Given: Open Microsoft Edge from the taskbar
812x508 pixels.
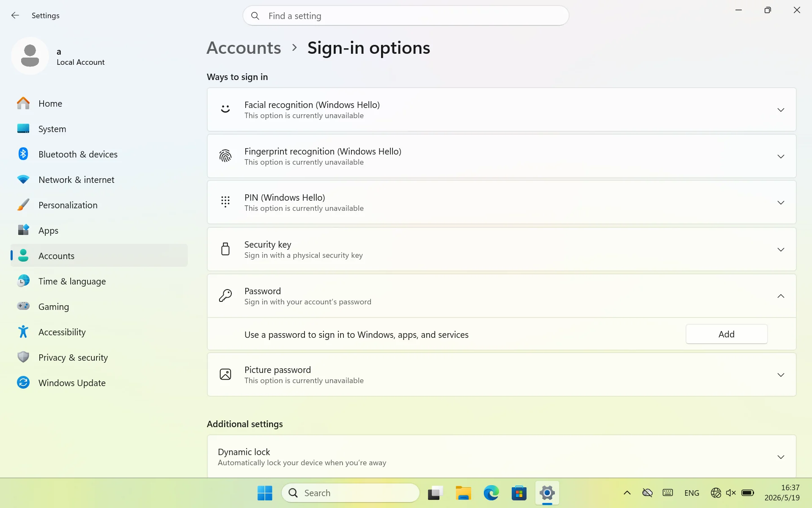Looking at the screenshot, I should [x=491, y=493].
